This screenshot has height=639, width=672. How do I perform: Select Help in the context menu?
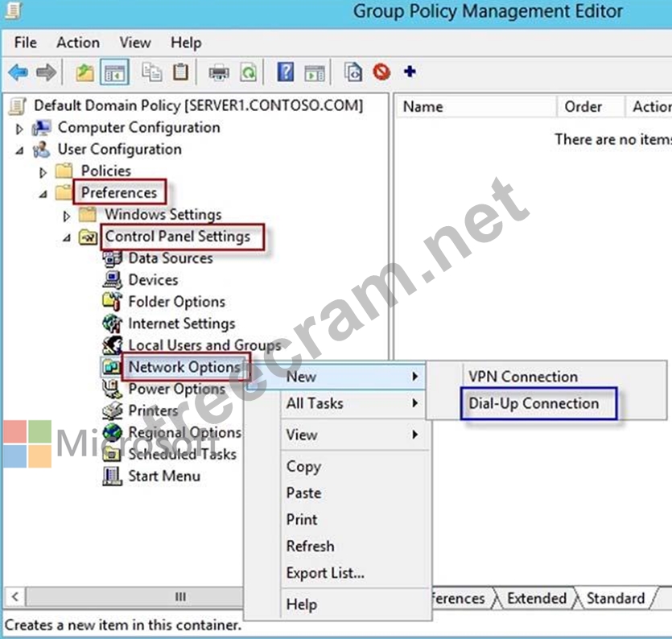click(x=302, y=604)
